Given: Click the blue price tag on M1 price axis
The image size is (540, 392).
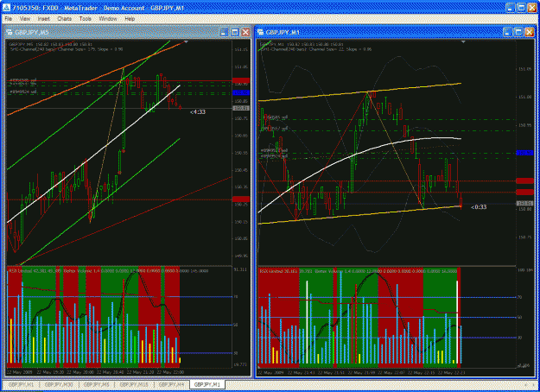Looking at the screenshot, I should click(x=524, y=153).
